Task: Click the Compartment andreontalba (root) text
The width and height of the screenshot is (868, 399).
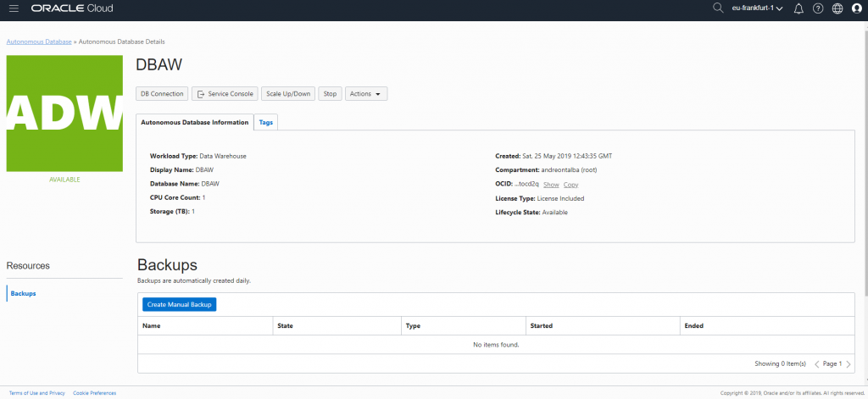Action: tap(546, 170)
